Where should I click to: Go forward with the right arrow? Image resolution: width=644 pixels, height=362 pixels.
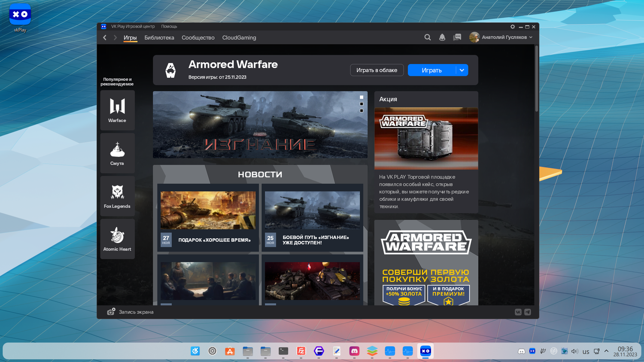tap(115, 38)
